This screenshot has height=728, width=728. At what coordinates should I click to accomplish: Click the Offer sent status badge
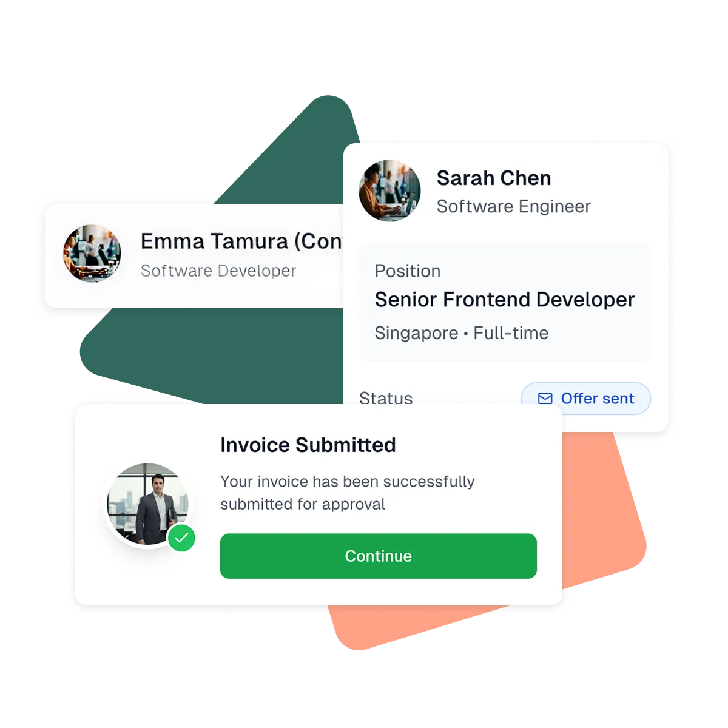pos(585,399)
